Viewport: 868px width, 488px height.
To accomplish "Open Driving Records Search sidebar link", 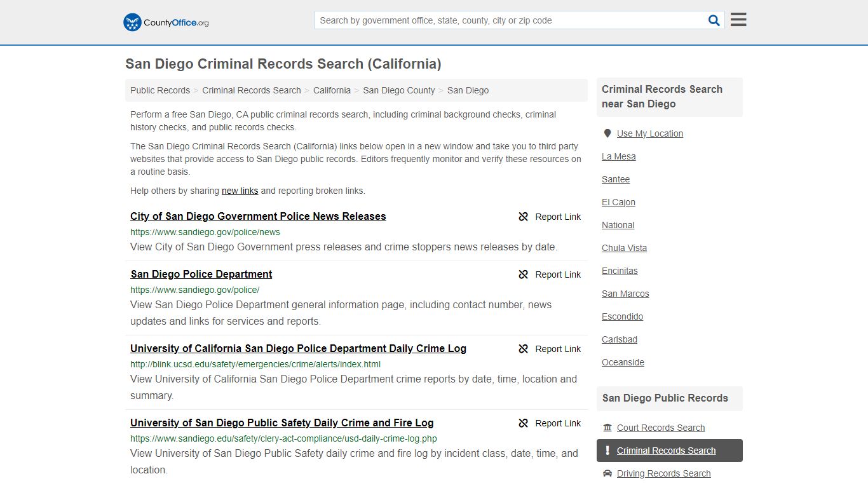I will coord(663,473).
